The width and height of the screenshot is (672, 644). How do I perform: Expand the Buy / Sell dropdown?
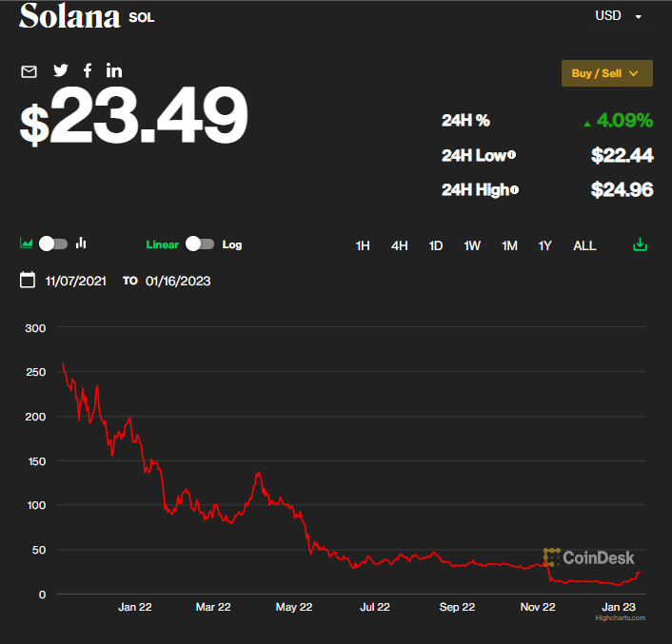(x=606, y=73)
